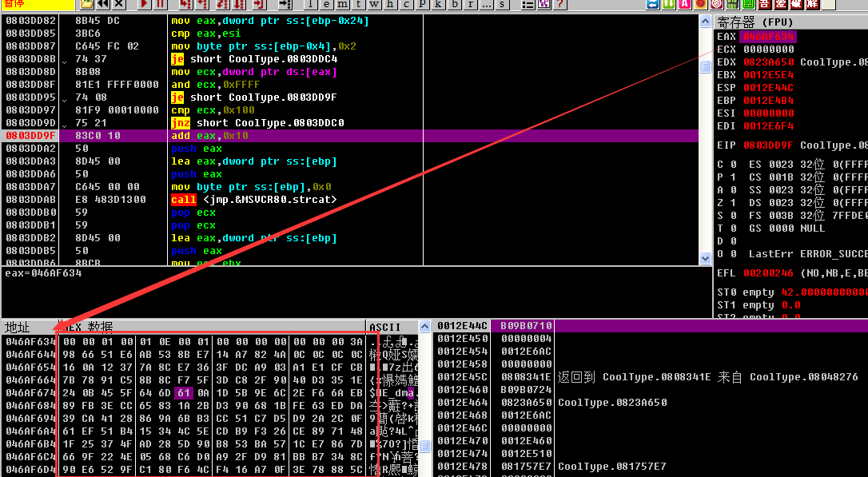This screenshot has height=477, width=868.
Task: Open the log window 'l' button
Action: click(311, 4)
